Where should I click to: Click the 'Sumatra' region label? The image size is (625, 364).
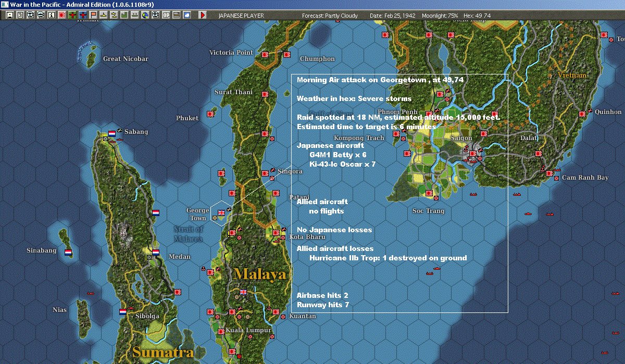click(x=162, y=352)
